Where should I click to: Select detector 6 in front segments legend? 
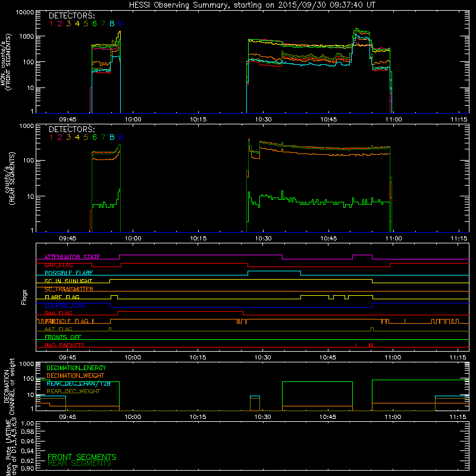(95, 24)
